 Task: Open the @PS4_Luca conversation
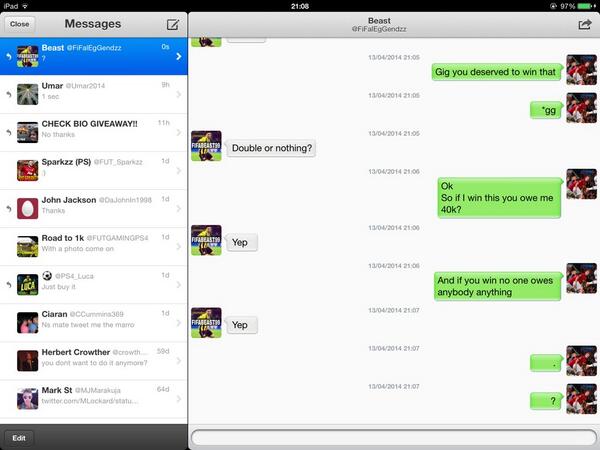(x=94, y=285)
